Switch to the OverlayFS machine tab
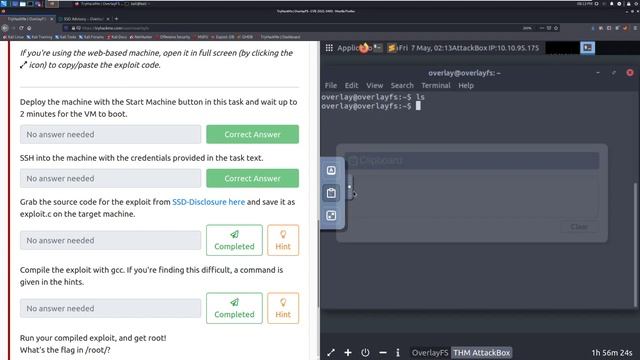 (x=430, y=353)
